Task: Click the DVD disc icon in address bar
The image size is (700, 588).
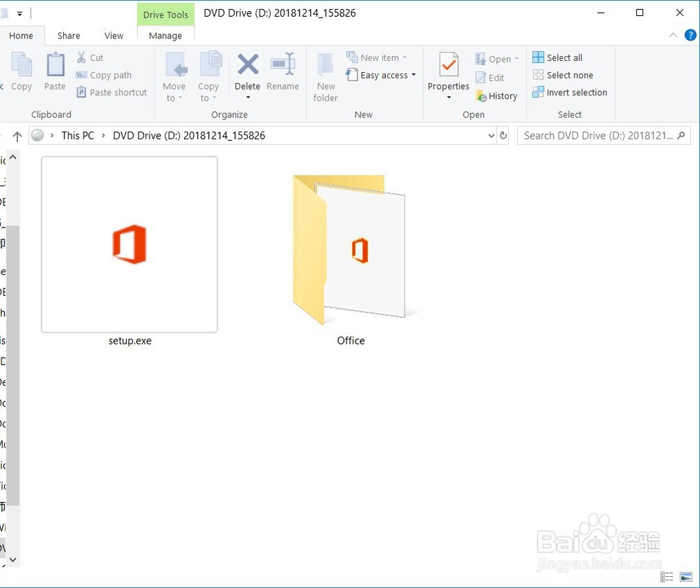Action: (38, 135)
